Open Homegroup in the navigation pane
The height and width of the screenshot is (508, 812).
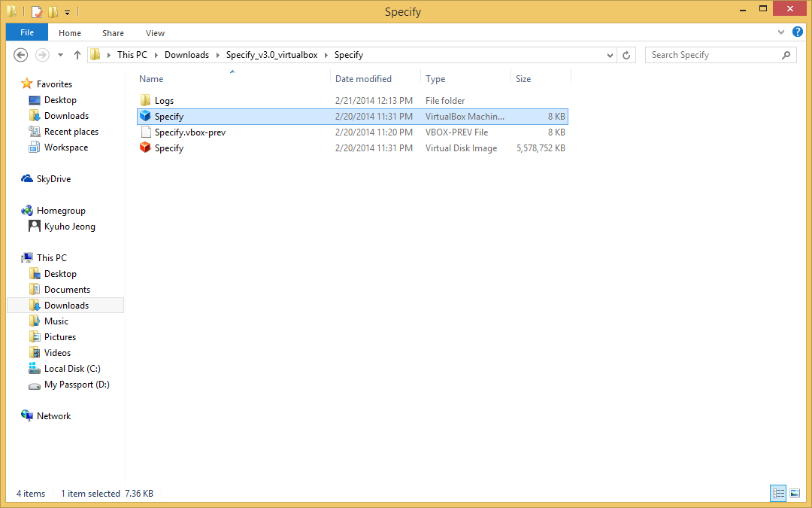coord(61,211)
